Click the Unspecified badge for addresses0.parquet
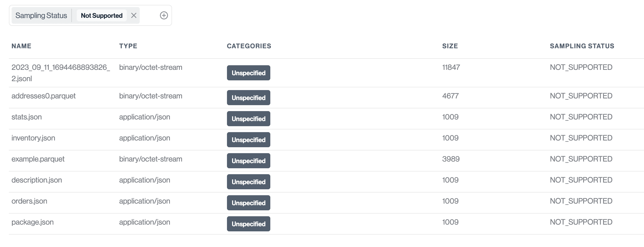 tap(248, 98)
